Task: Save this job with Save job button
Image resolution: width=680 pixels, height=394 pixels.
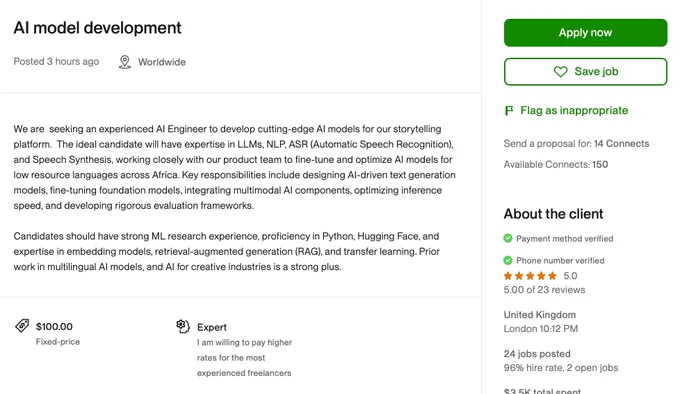Action: pyautogui.click(x=585, y=72)
